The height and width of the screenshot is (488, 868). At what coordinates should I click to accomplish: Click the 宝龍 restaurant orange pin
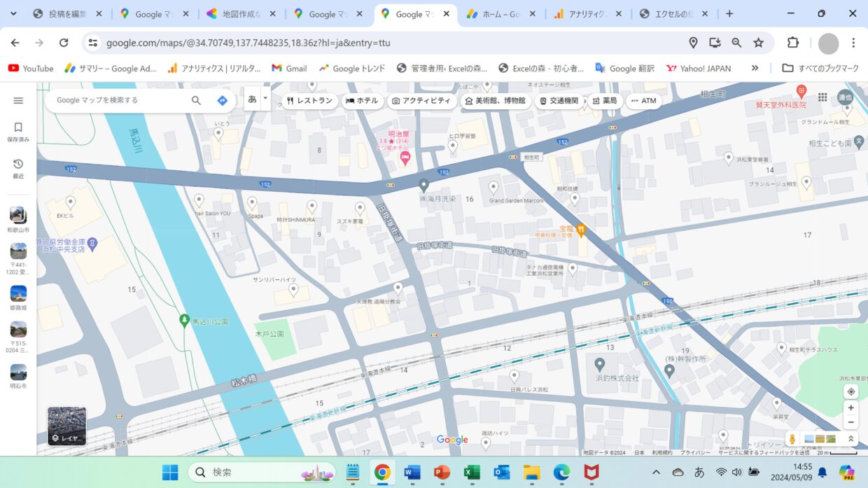tap(580, 229)
